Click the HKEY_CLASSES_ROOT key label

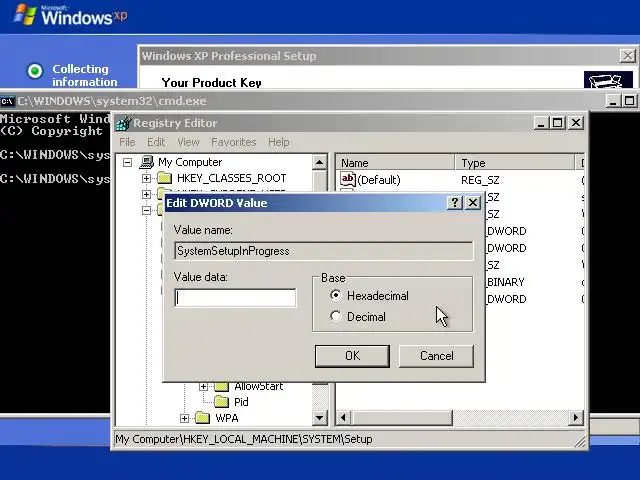coord(231,178)
